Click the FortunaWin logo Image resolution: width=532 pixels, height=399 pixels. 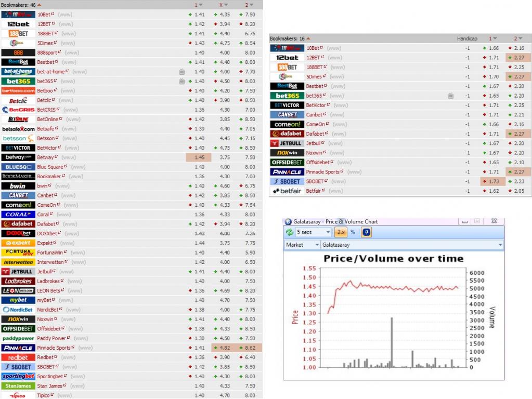[x=18, y=252]
